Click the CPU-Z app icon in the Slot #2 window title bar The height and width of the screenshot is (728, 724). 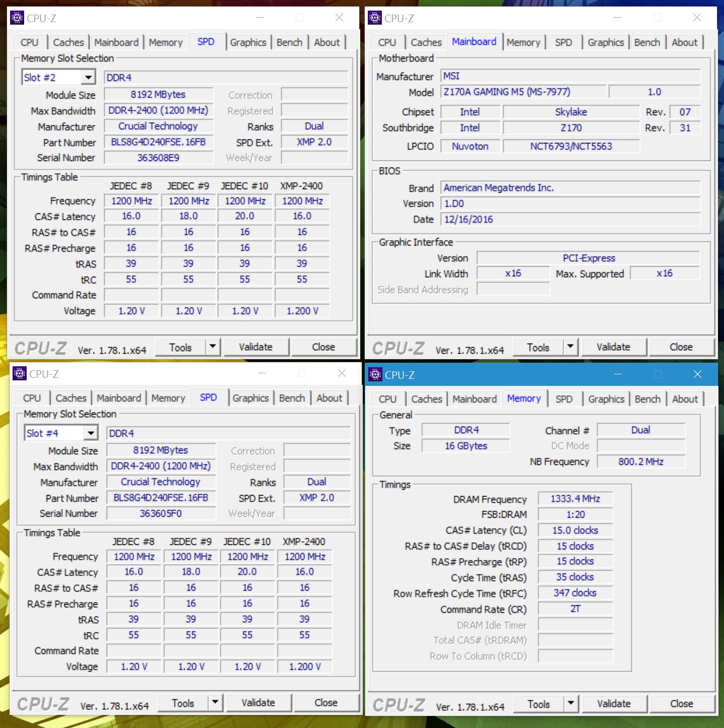click(x=17, y=18)
